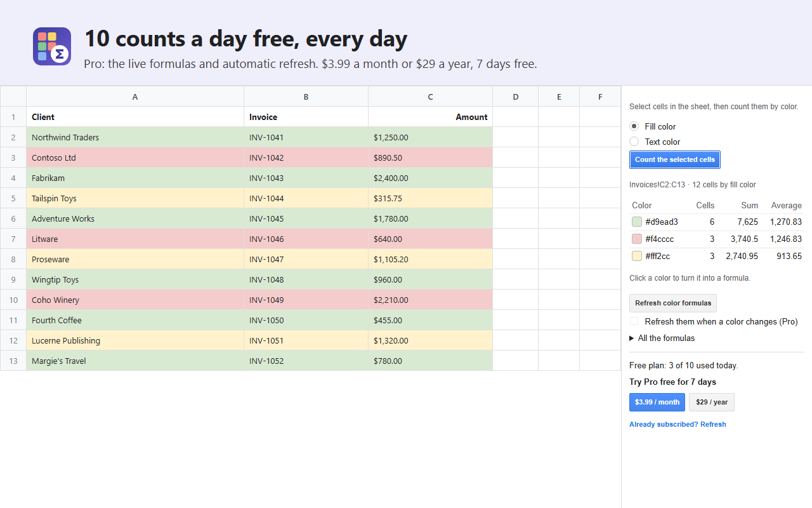The width and height of the screenshot is (812, 508).
Task: Choose the $29 / year plan
Action: pos(712,402)
